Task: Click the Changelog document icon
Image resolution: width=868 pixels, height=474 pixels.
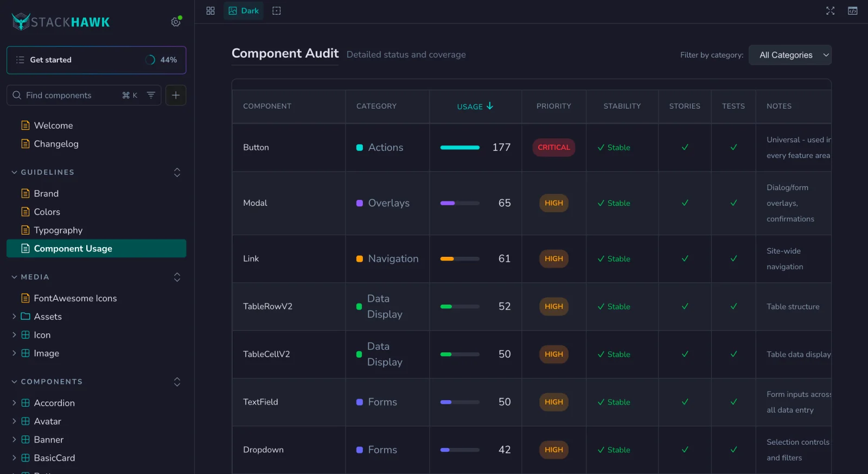Action: point(25,144)
